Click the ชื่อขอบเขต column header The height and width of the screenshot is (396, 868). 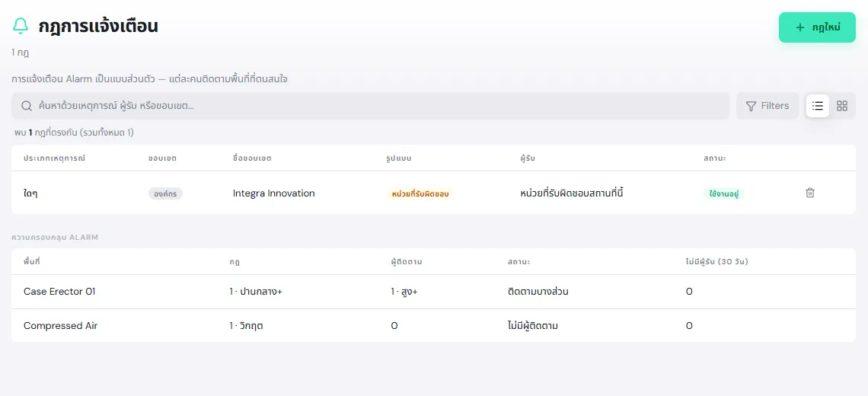pos(253,158)
